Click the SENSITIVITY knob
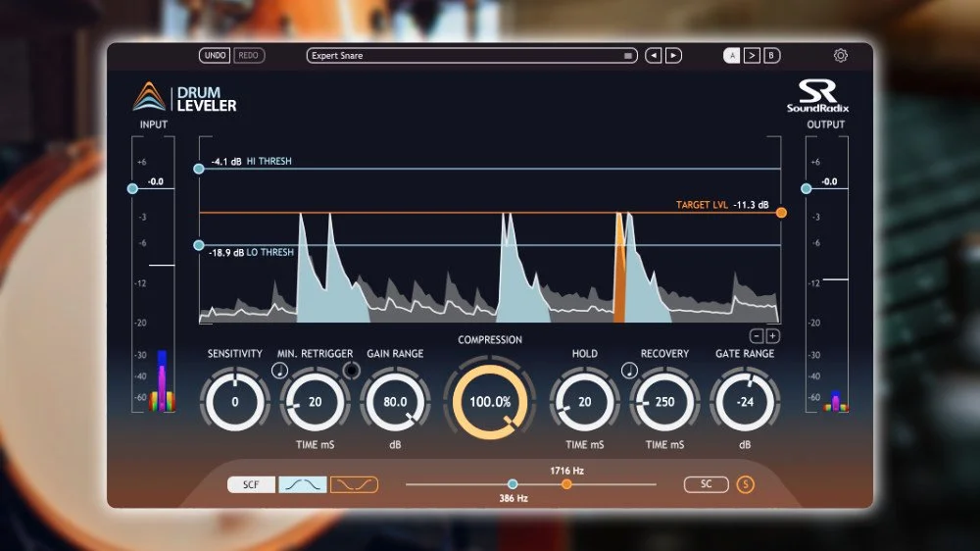 (235, 402)
